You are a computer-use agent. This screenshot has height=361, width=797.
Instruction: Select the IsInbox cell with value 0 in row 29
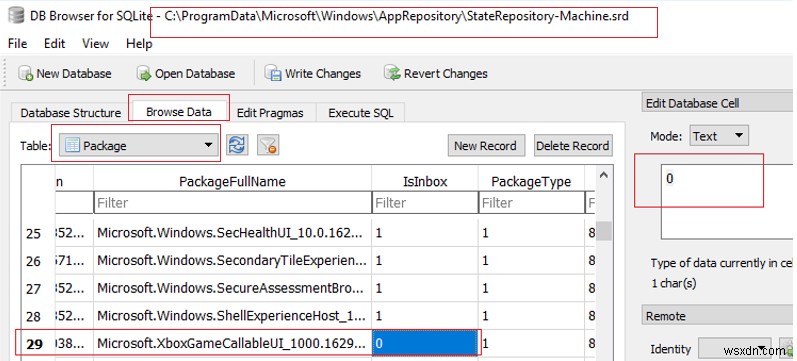click(x=424, y=344)
